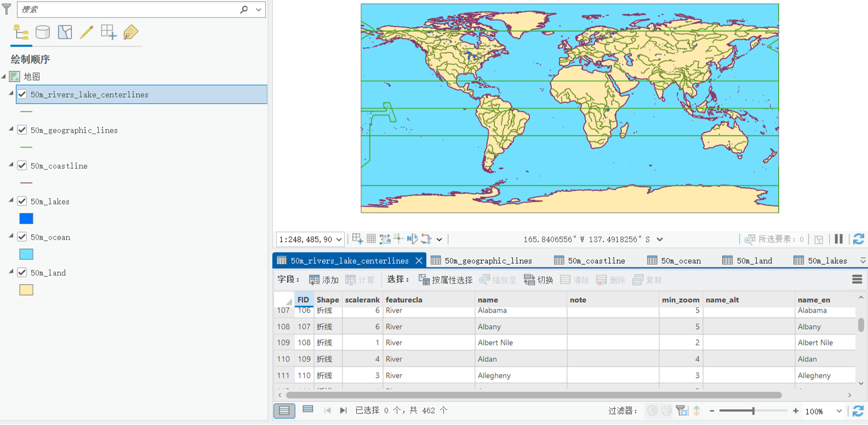Switch to 50m_geographic_lines table tab
This screenshot has width=868, height=425.
(482, 260)
